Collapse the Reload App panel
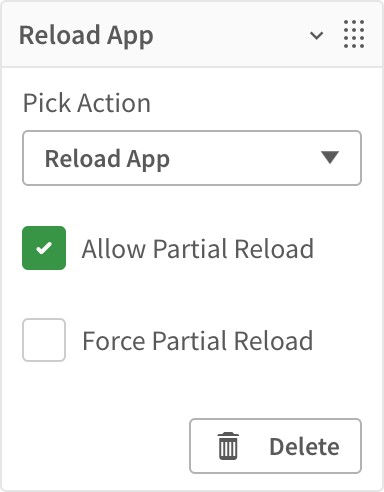 316,35
